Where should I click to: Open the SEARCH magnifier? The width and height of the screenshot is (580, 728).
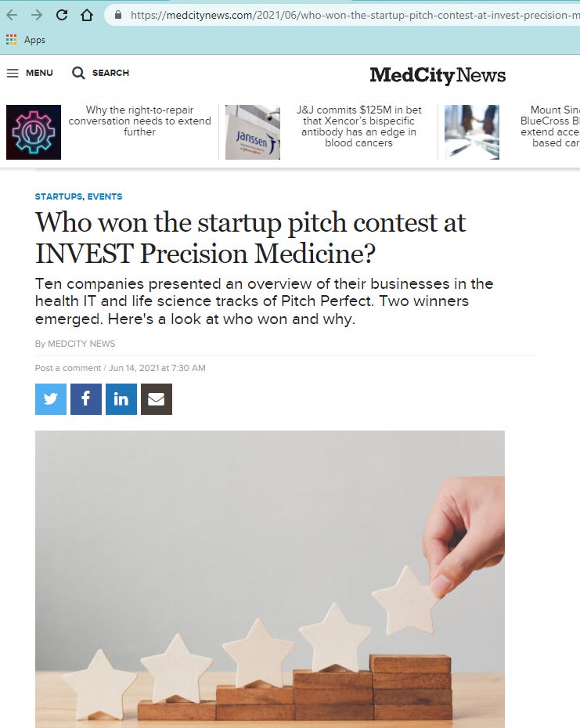tap(100, 73)
